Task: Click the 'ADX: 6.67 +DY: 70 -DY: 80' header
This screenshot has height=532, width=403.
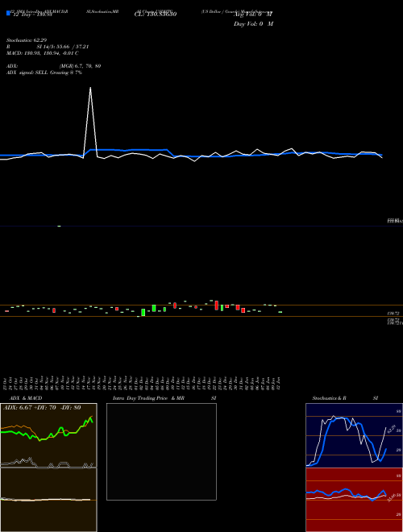Action: click(x=42, y=408)
